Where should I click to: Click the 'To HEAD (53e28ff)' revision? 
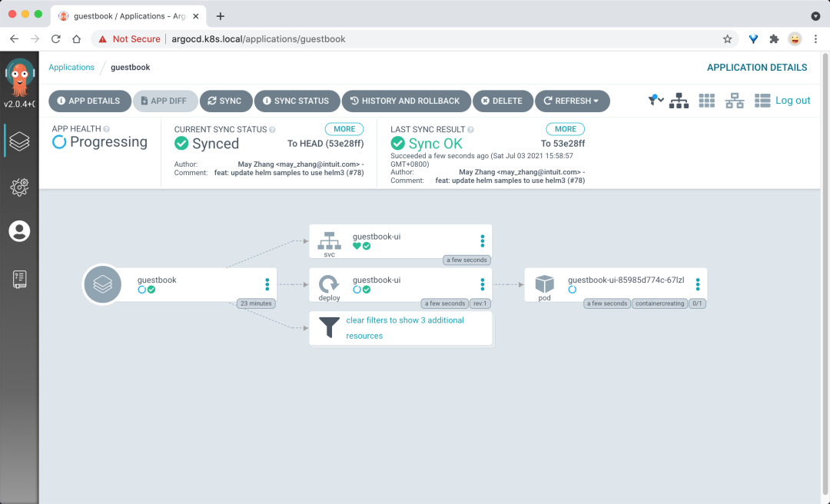coord(326,144)
